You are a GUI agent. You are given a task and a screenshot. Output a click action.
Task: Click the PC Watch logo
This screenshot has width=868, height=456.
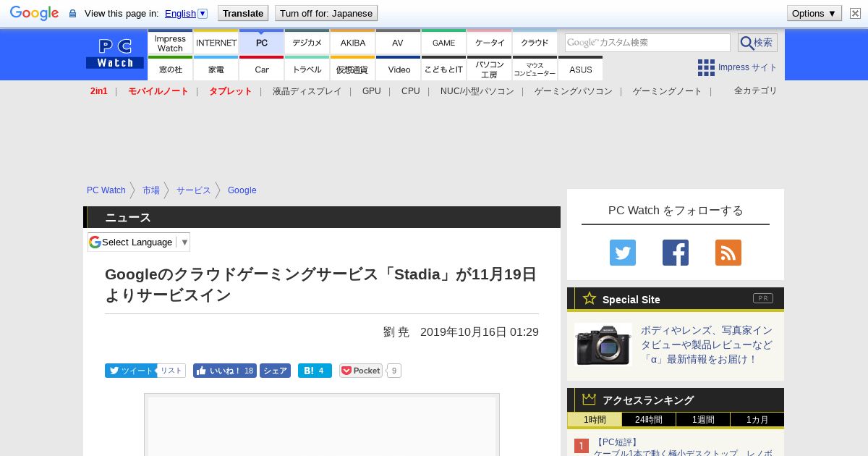(115, 54)
